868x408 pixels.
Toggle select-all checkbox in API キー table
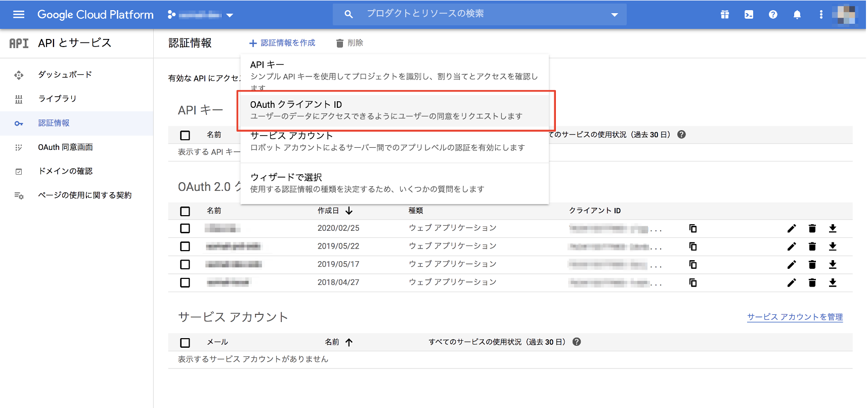[185, 135]
